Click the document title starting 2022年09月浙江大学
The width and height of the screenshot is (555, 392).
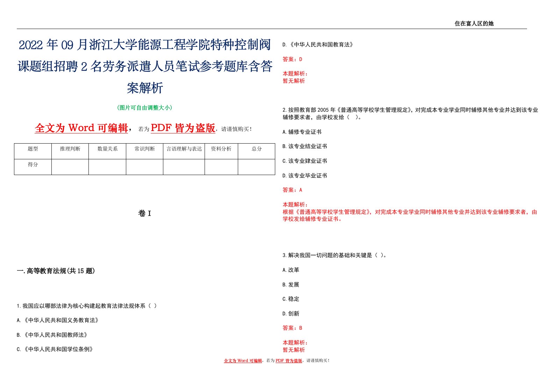[145, 66]
